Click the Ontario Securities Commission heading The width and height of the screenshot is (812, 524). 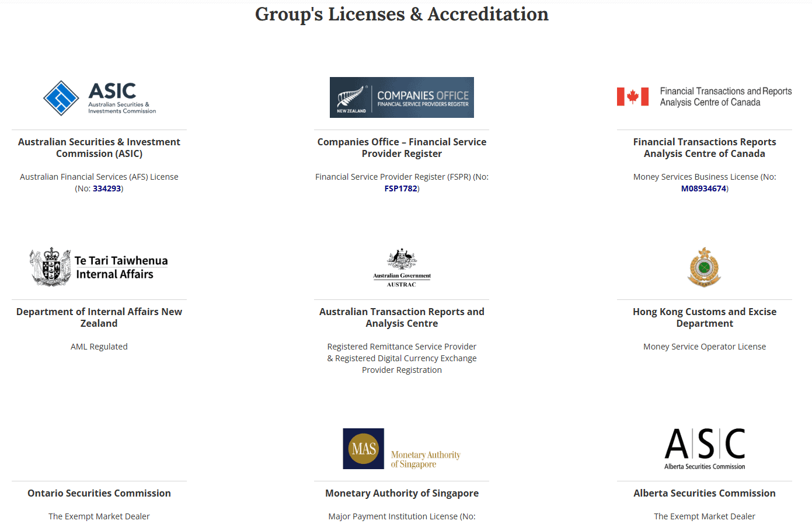point(99,493)
